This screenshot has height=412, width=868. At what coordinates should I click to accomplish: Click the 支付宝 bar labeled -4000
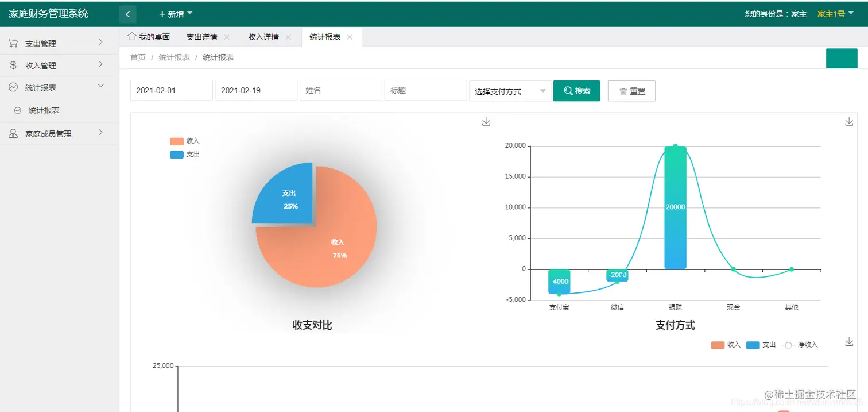coord(559,282)
